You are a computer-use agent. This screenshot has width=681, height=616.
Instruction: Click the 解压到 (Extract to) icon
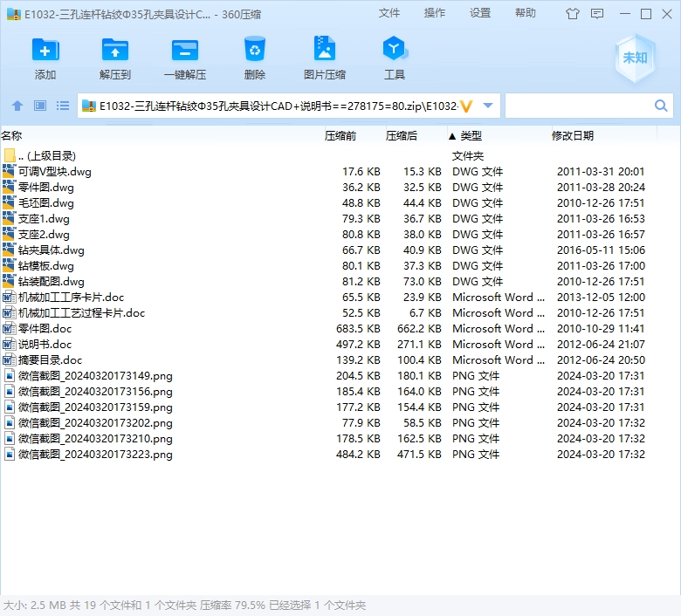click(115, 50)
